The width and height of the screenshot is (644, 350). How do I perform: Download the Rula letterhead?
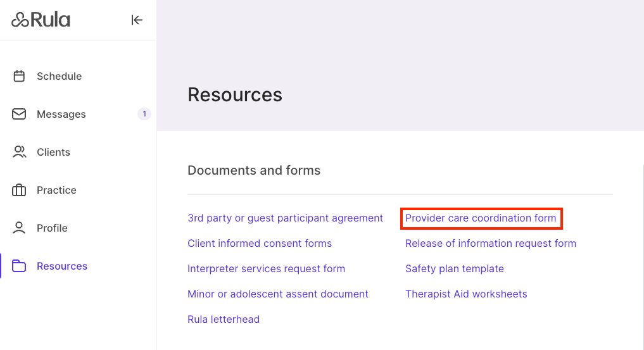coord(224,319)
